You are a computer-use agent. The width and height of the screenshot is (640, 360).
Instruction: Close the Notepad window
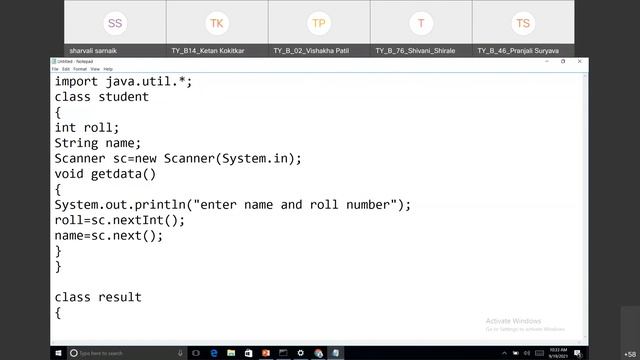click(580, 61)
